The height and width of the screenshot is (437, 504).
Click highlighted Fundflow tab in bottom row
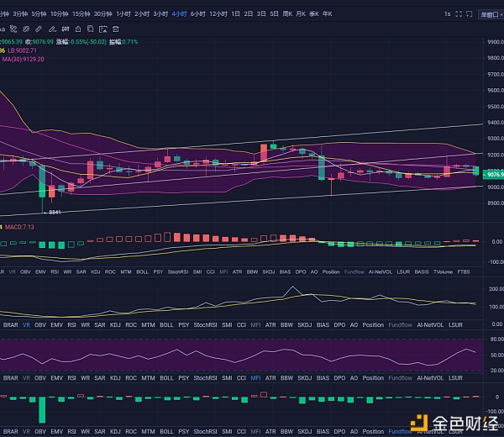pos(400,431)
